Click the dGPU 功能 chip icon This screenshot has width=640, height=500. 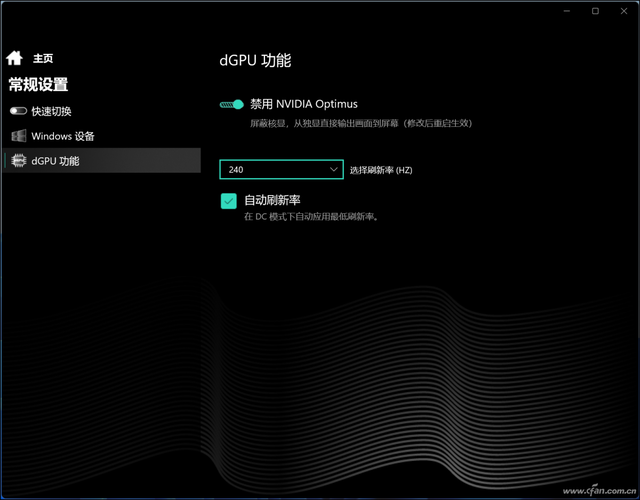click(x=19, y=161)
